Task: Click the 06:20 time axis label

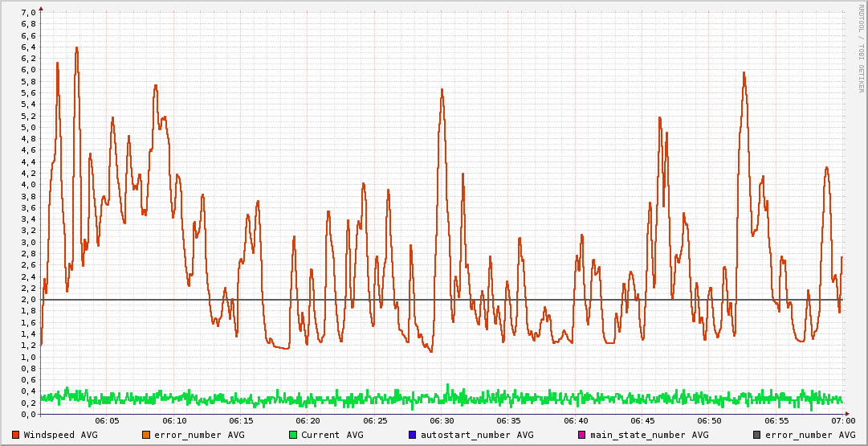Action: (308, 420)
